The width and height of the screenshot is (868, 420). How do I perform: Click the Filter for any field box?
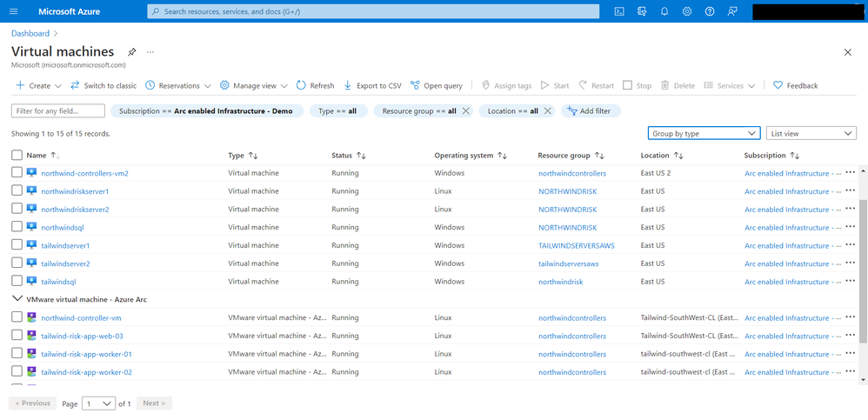click(58, 111)
